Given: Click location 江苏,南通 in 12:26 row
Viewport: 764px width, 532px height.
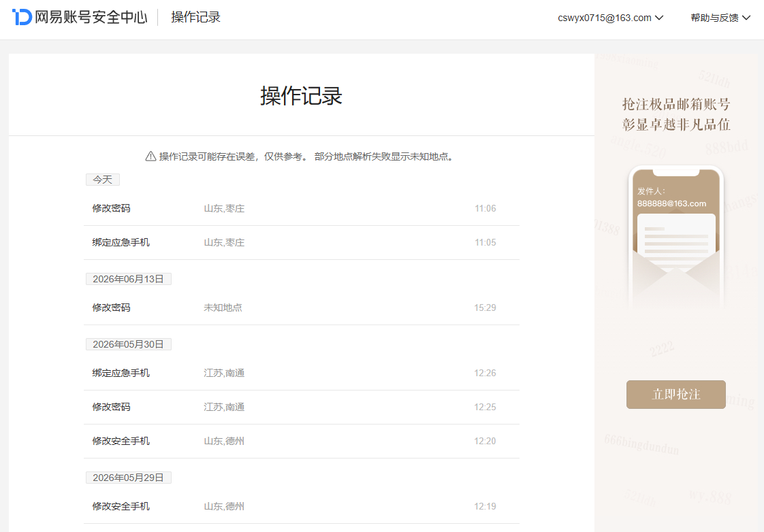Looking at the screenshot, I should (x=224, y=373).
